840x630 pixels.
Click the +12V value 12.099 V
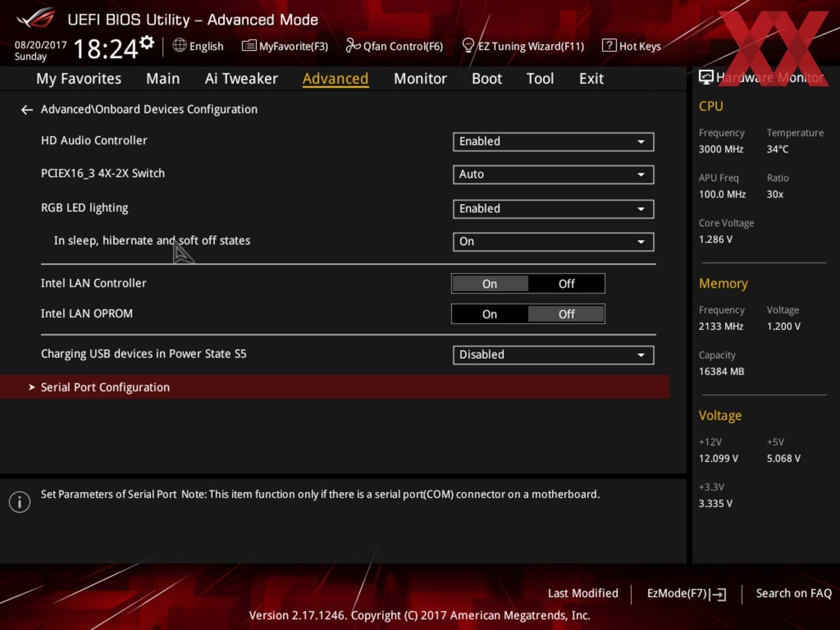pos(718,458)
